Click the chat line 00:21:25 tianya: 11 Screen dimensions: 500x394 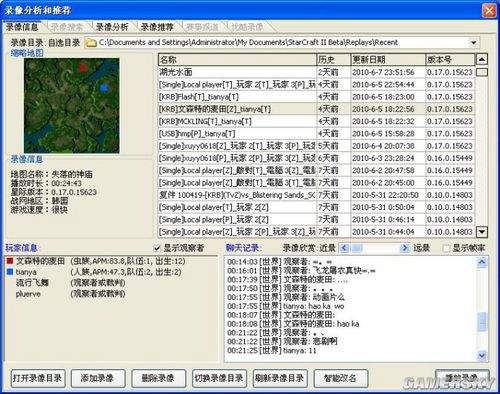tap(272, 350)
